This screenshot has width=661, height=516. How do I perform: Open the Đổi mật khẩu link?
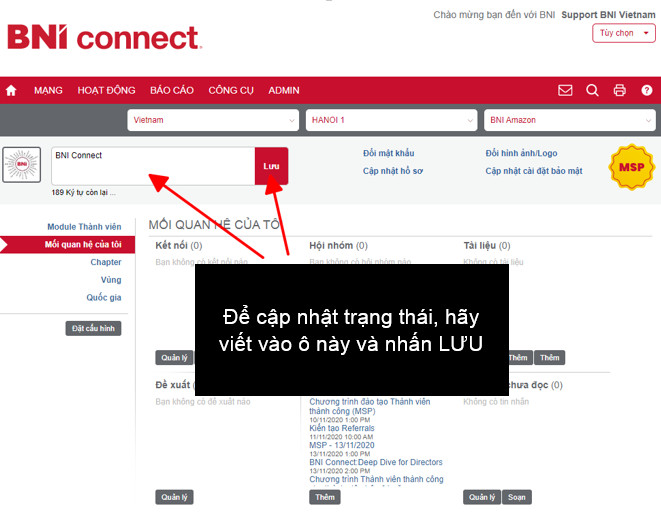pyautogui.click(x=389, y=153)
